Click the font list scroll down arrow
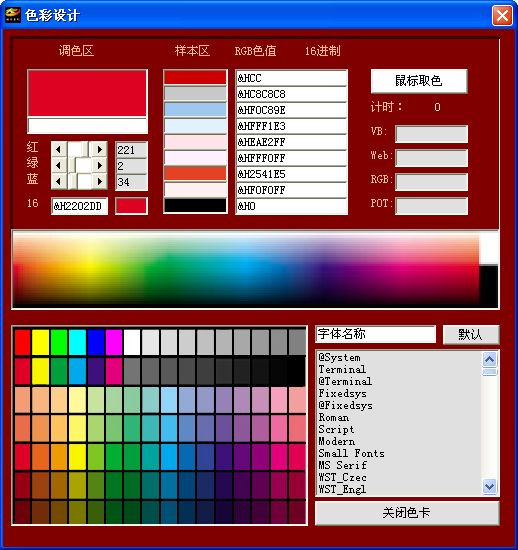 click(x=490, y=486)
